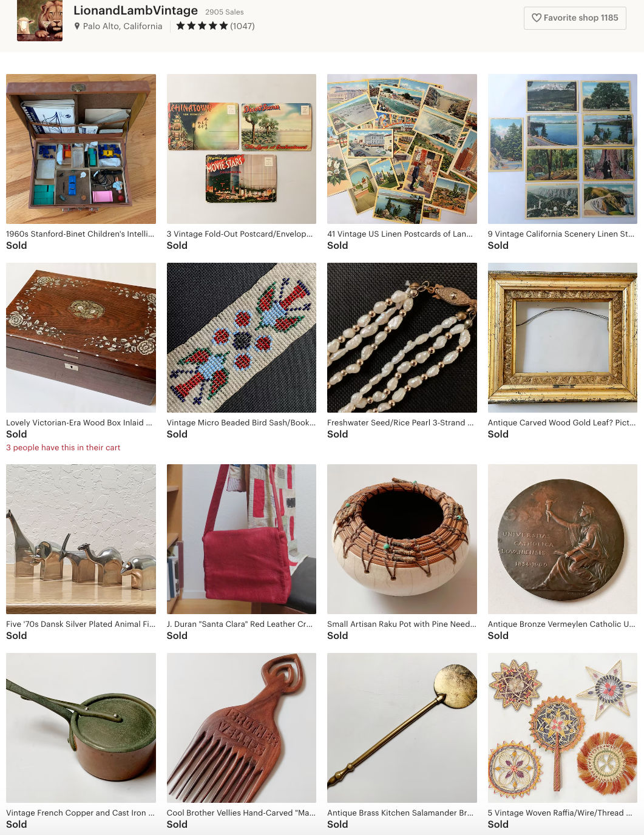644x835 pixels.
Task: Open the Antique Carved Wood Gold Leaf frame listing title
Action: [562, 422]
